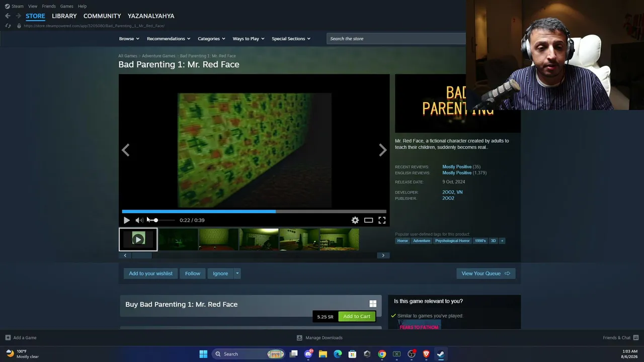Switch to the COMMUNITY tab
Screen dimensions: 644x362
(102, 16)
